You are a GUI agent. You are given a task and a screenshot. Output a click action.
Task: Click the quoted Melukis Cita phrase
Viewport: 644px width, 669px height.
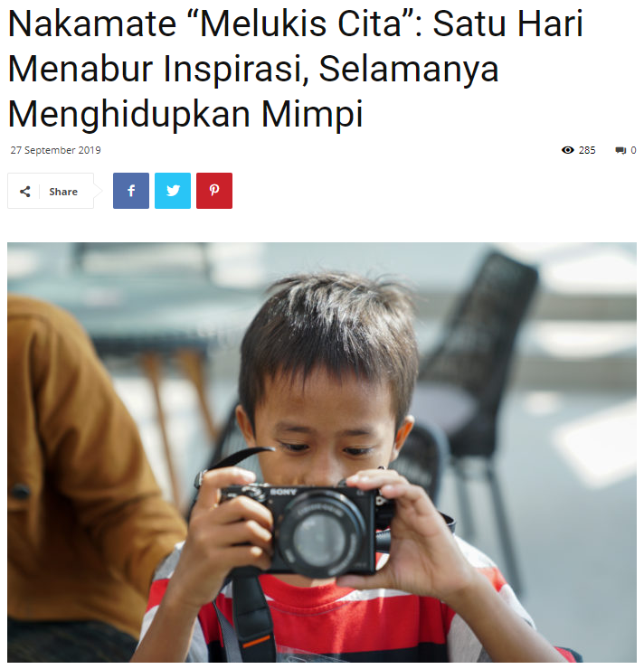(x=304, y=24)
